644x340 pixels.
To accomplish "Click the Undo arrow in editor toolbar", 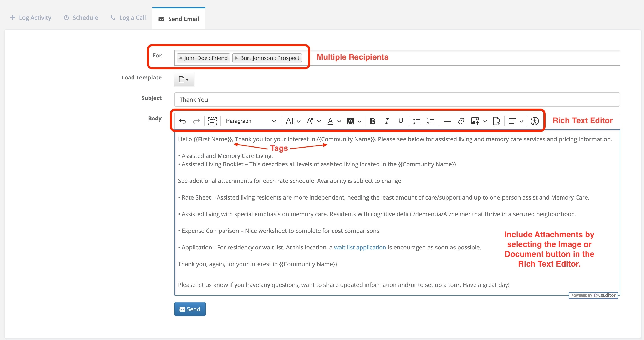I will click(x=182, y=121).
